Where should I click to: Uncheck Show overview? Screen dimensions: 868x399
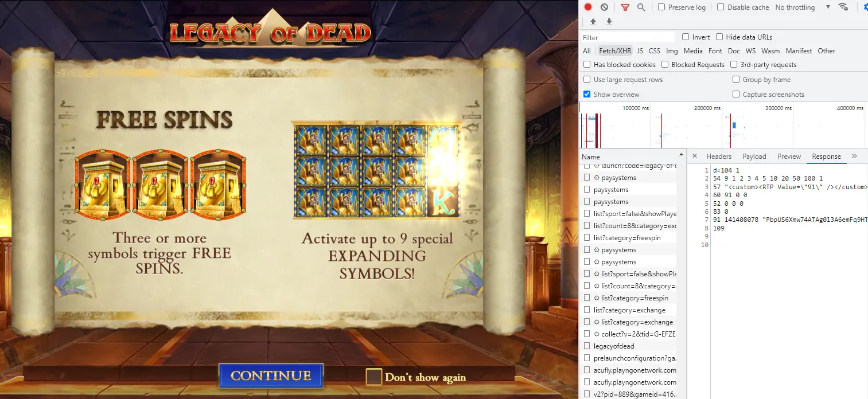[587, 95]
